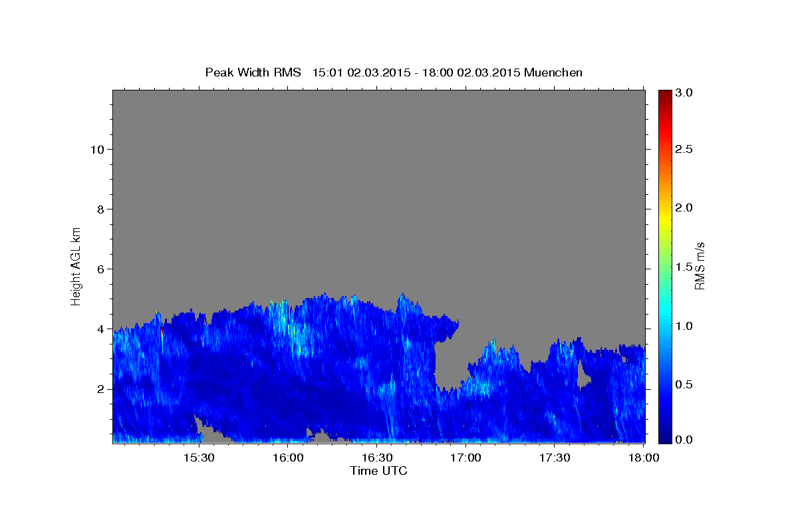Click the colorbar value 1.0

coord(683,325)
